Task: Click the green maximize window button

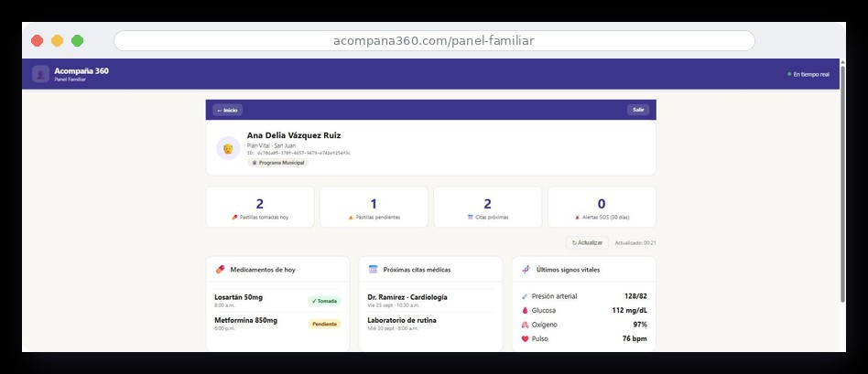Action: (x=78, y=40)
